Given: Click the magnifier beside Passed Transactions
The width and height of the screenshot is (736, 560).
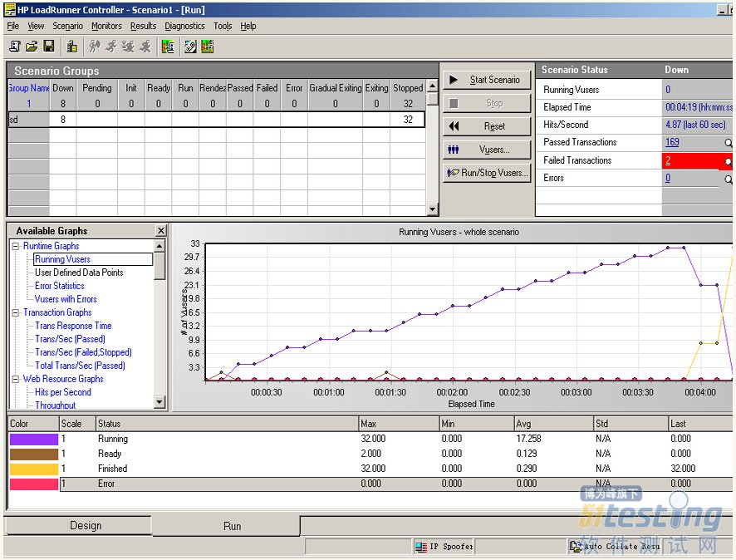Looking at the screenshot, I should 728,143.
